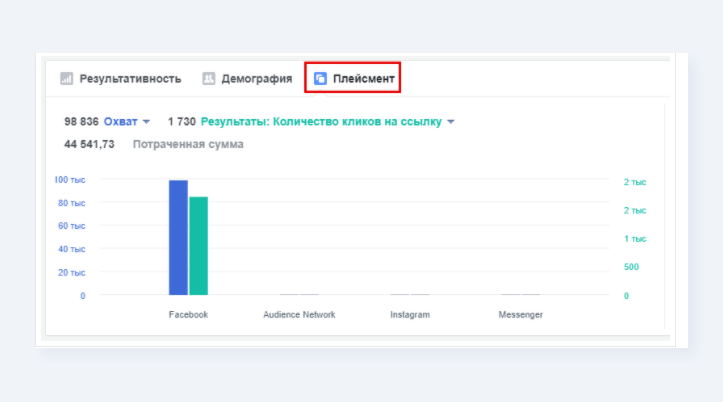Expand the Охват metric dropdown arrow
The height and width of the screenshot is (402, 723).
click(146, 122)
